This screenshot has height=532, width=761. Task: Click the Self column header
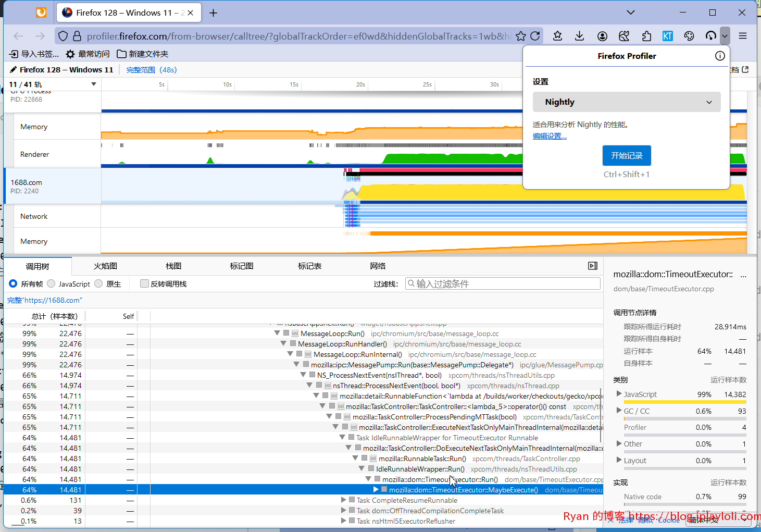tap(128, 316)
